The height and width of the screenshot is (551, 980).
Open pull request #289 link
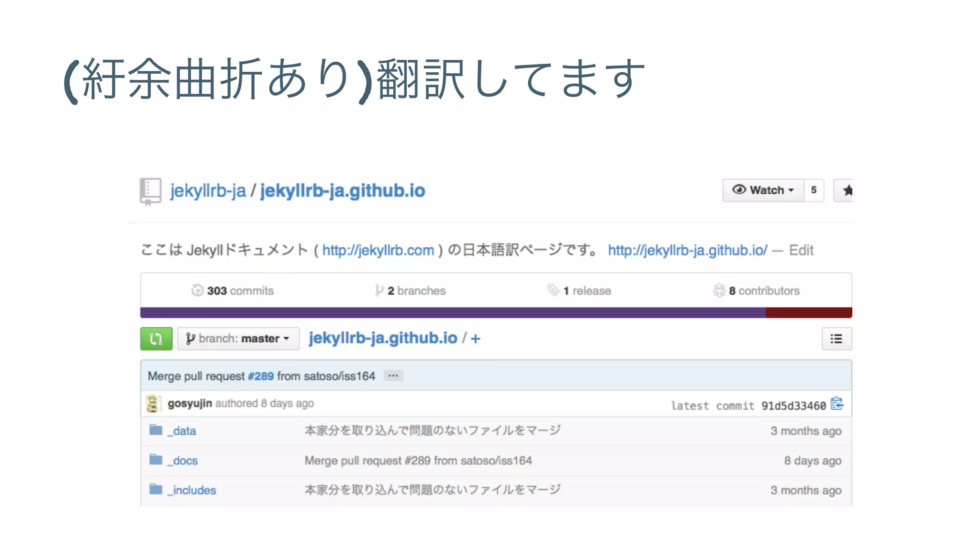pyautogui.click(x=261, y=376)
